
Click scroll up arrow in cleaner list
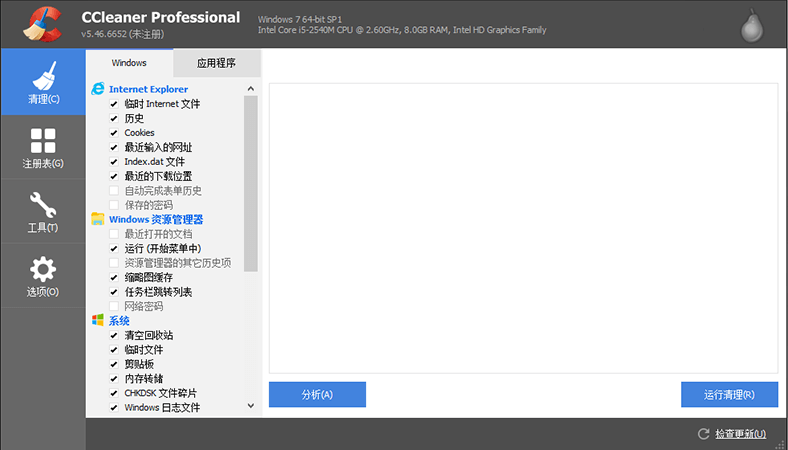tap(251, 89)
